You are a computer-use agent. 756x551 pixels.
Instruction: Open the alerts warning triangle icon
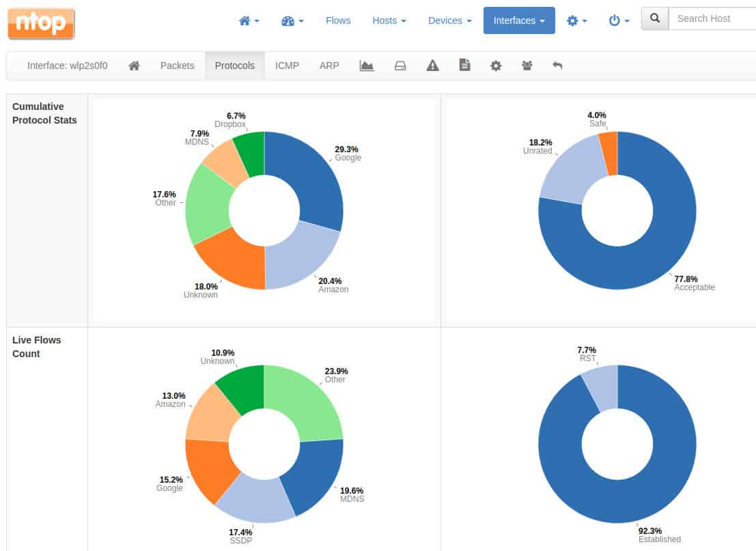click(x=432, y=66)
